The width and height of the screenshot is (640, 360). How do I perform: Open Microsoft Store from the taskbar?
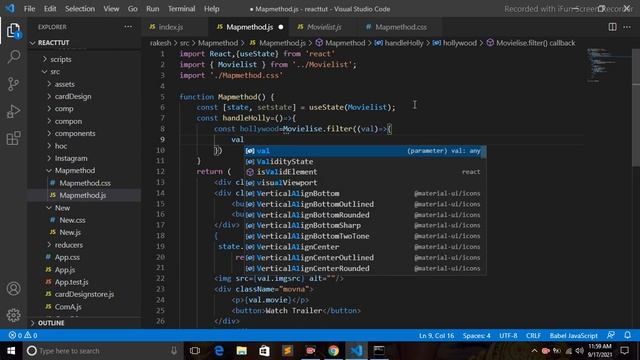click(264, 351)
